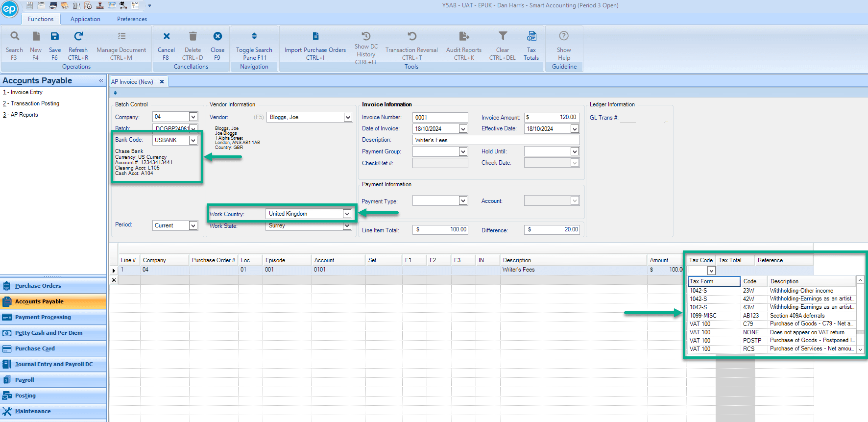Viewport: 868px width, 422px height.
Task: Collapse the Accounts Payable side panel
Action: [x=101, y=81]
